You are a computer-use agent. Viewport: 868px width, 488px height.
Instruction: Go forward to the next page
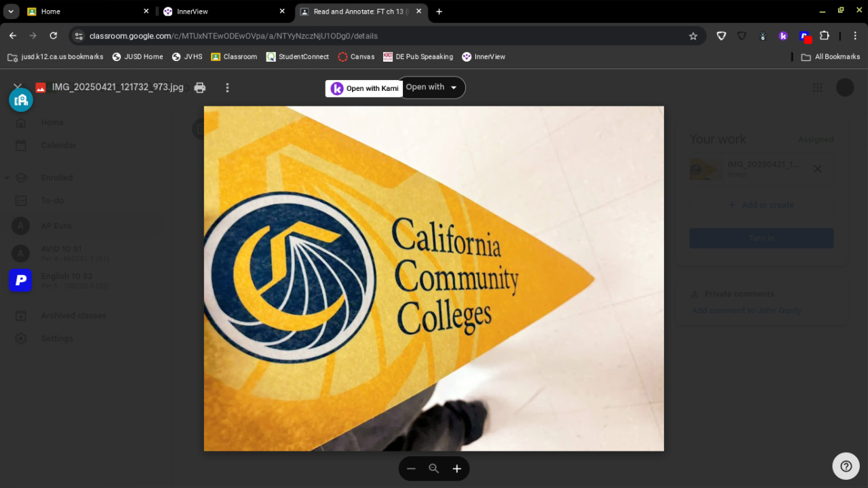[33, 36]
